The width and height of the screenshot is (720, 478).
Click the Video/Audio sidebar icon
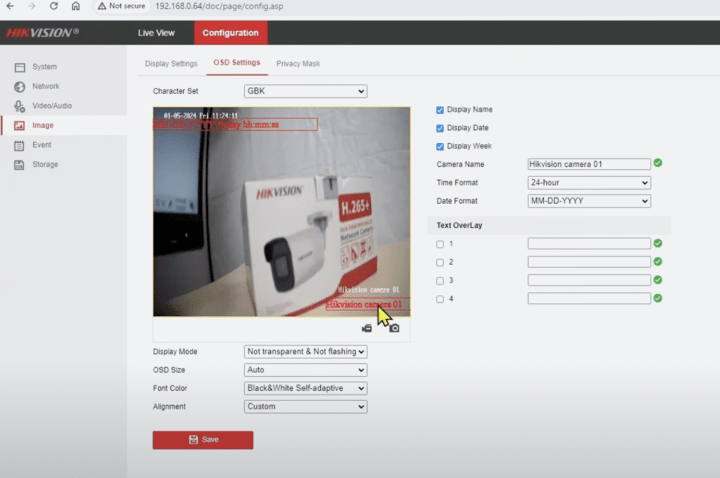(x=19, y=106)
